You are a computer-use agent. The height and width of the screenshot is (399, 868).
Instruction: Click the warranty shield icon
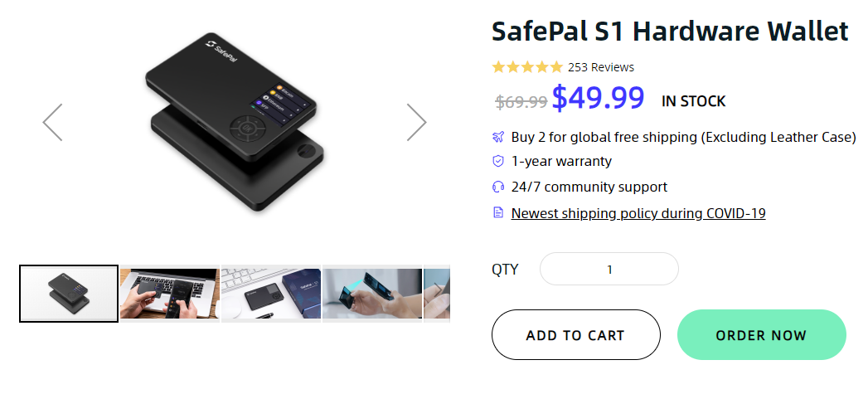(x=498, y=161)
